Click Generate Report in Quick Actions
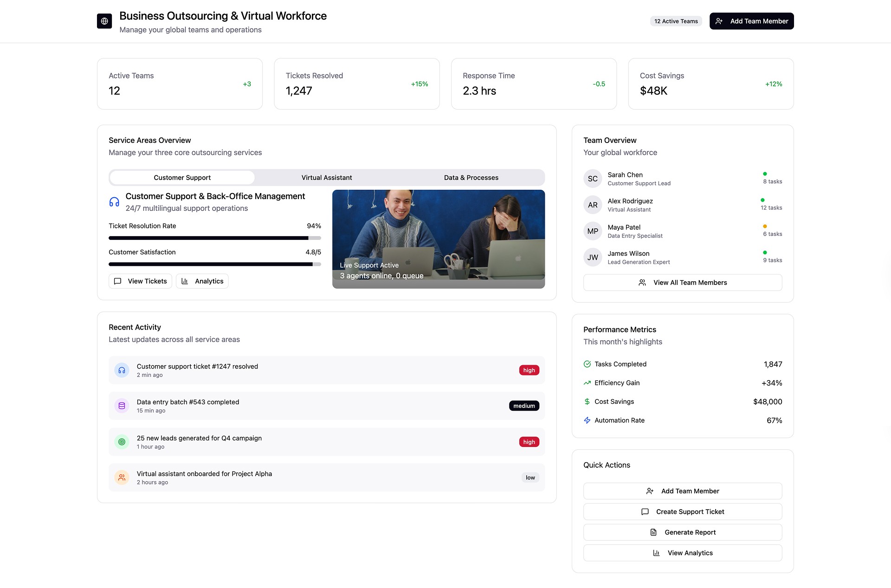 pyautogui.click(x=682, y=532)
